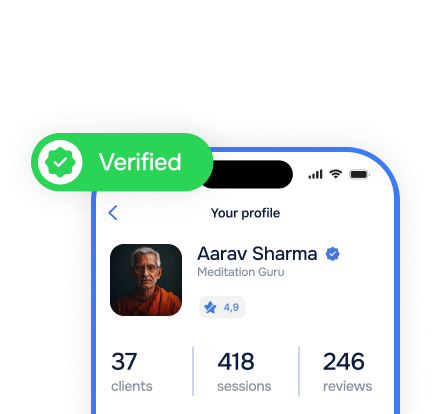Click the blue verified checkmark beside Aarav Sharma

click(332, 254)
